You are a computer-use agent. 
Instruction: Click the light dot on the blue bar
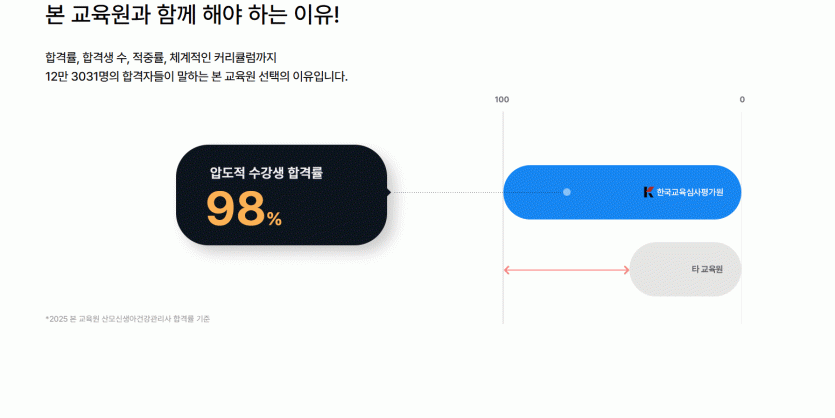pyautogui.click(x=567, y=192)
